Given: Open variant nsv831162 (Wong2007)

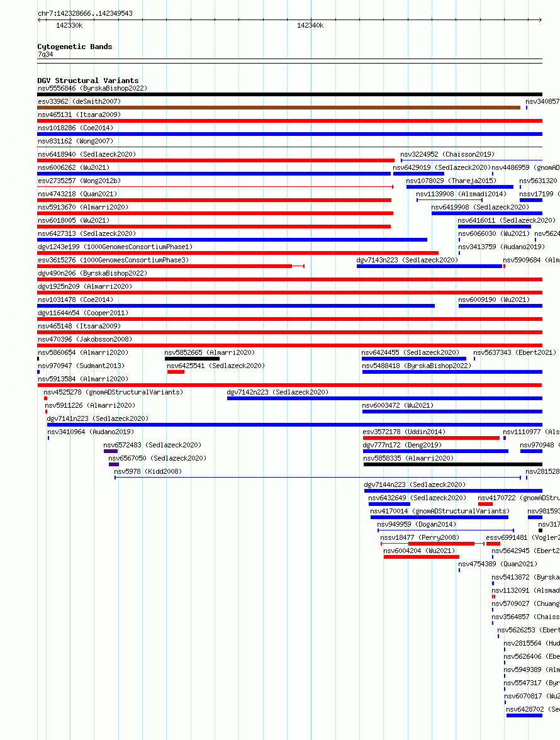Looking at the screenshot, I should [x=76, y=141].
